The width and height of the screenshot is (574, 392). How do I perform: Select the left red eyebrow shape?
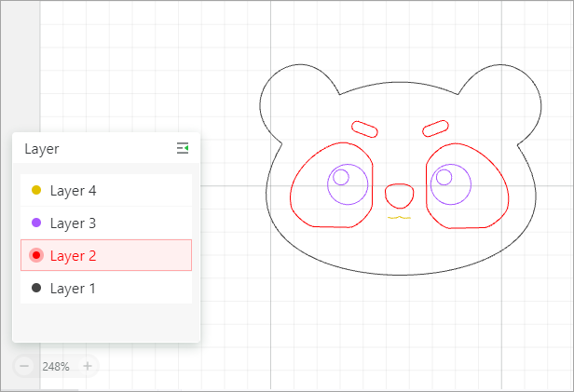364,129
